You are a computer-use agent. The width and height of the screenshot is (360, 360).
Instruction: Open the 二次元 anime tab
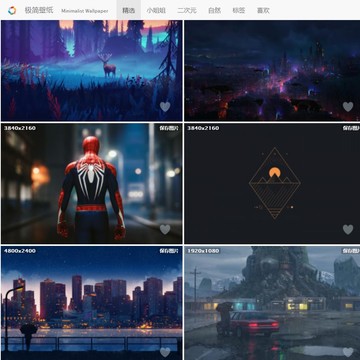187,10
